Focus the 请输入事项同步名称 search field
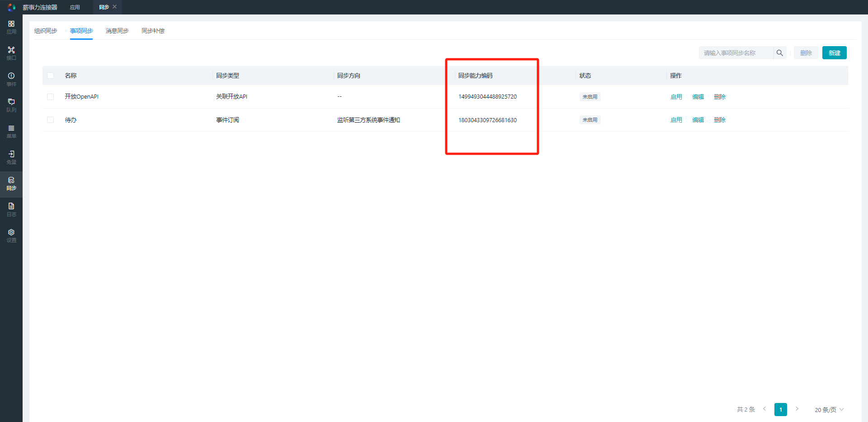Viewport: 868px width, 422px height. 736,53
